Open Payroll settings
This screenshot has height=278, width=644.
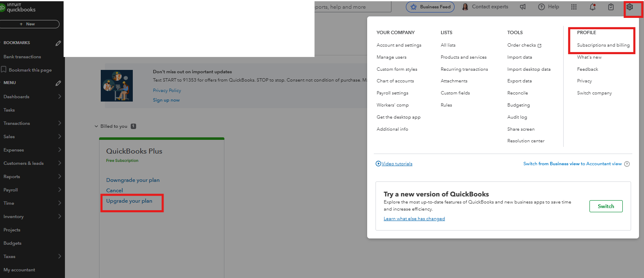(393, 93)
